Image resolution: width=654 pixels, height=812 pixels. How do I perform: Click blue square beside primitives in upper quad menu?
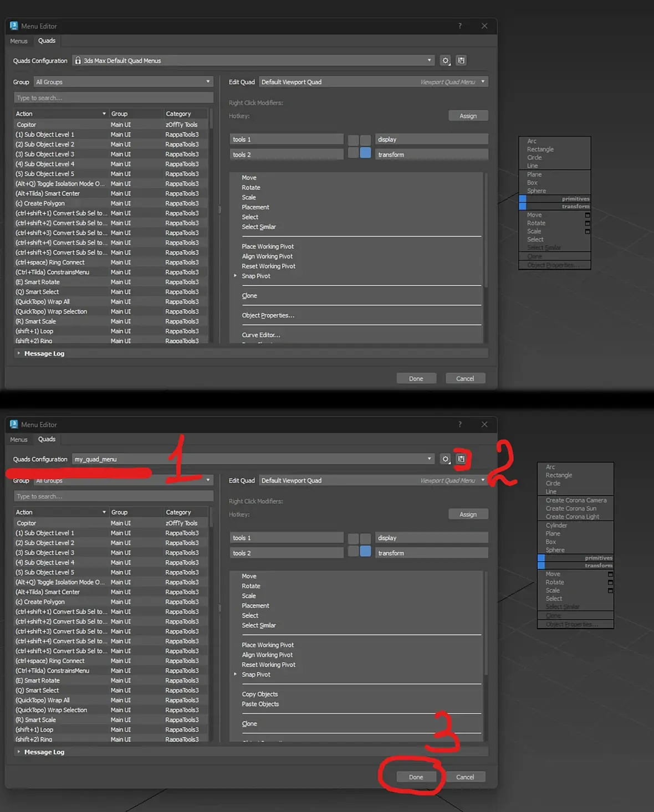pyautogui.click(x=523, y=198)
